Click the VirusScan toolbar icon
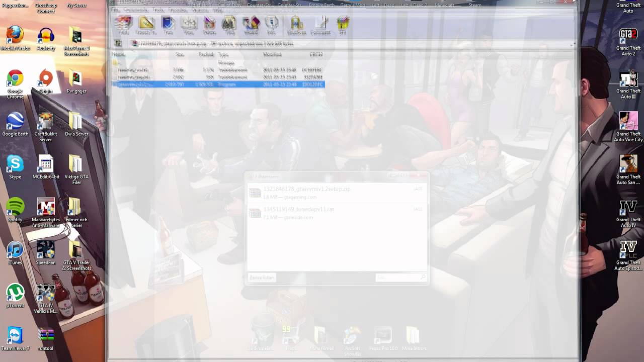644x362 pixels. click(296, 25)
